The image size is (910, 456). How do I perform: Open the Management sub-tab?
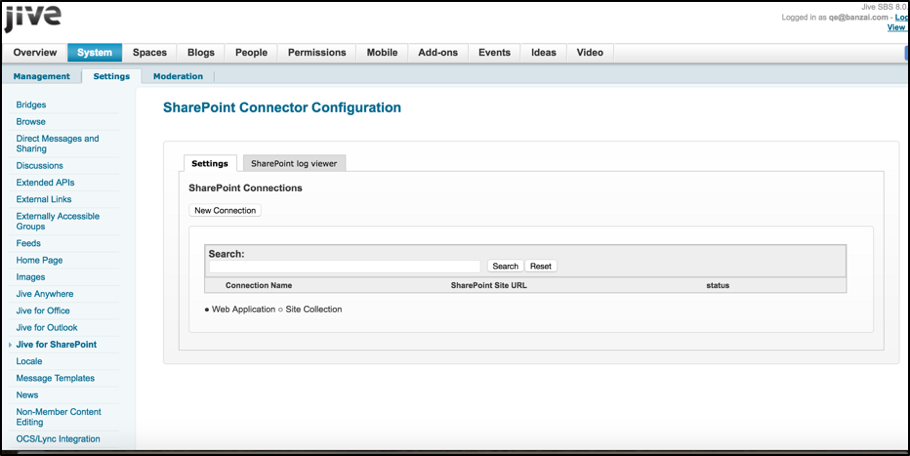point(42,76)
